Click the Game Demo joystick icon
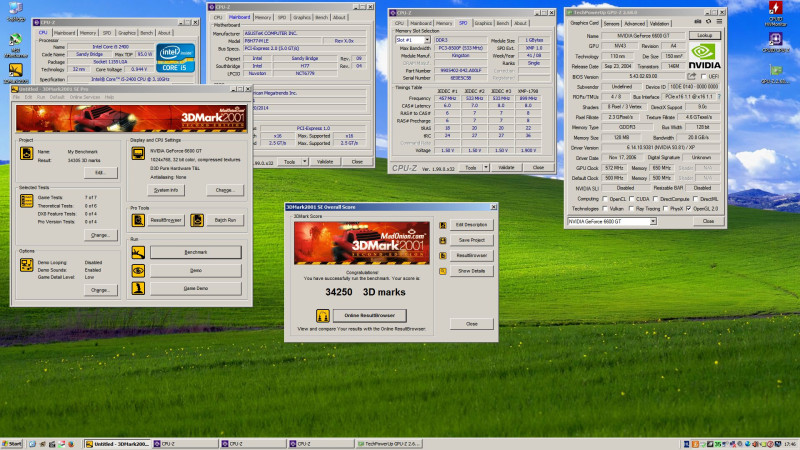This screenshot has height=450, width=800. coord(138,288)
